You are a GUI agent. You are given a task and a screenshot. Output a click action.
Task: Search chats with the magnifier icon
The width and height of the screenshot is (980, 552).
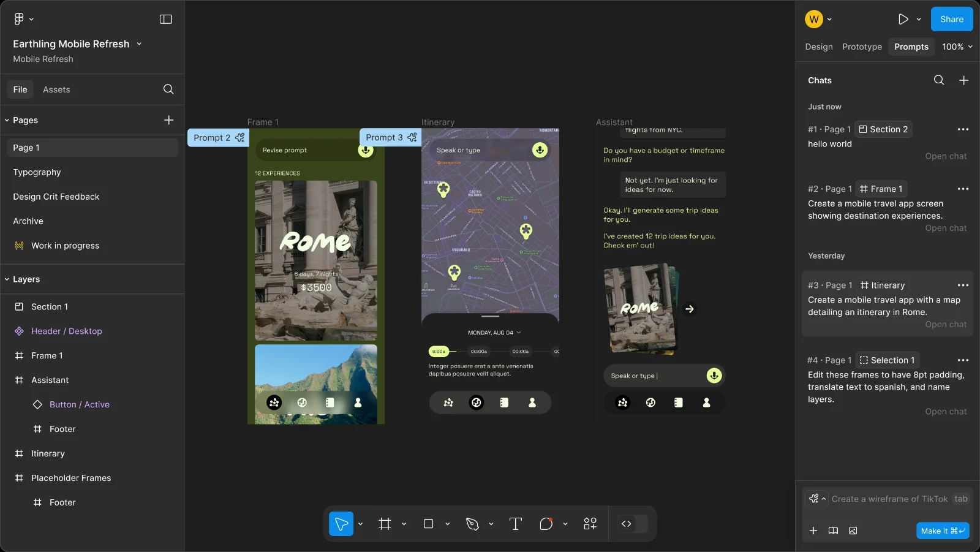pos(939,80)
